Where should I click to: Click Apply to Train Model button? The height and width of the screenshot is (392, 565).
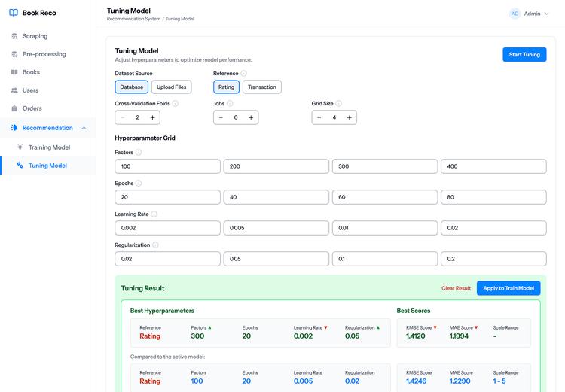pyautogui.click(x=508, y=288)
